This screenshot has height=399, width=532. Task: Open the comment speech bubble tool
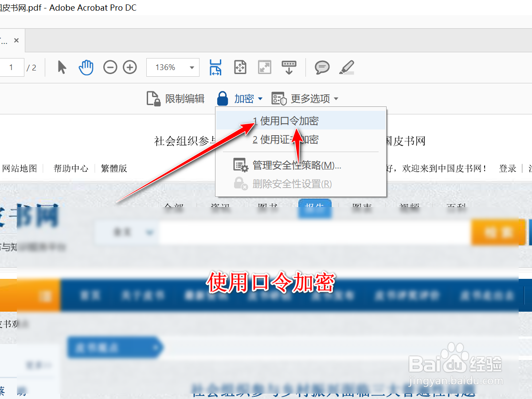[322, 67]
